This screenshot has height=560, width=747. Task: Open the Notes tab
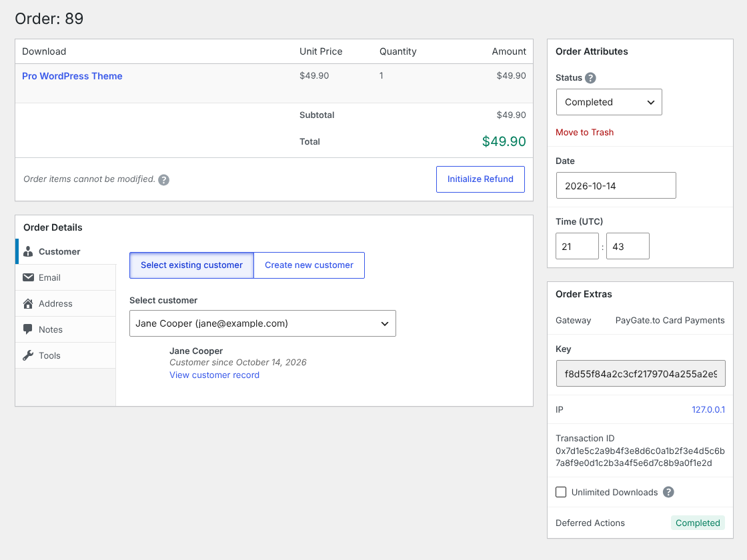click(66, 329)
